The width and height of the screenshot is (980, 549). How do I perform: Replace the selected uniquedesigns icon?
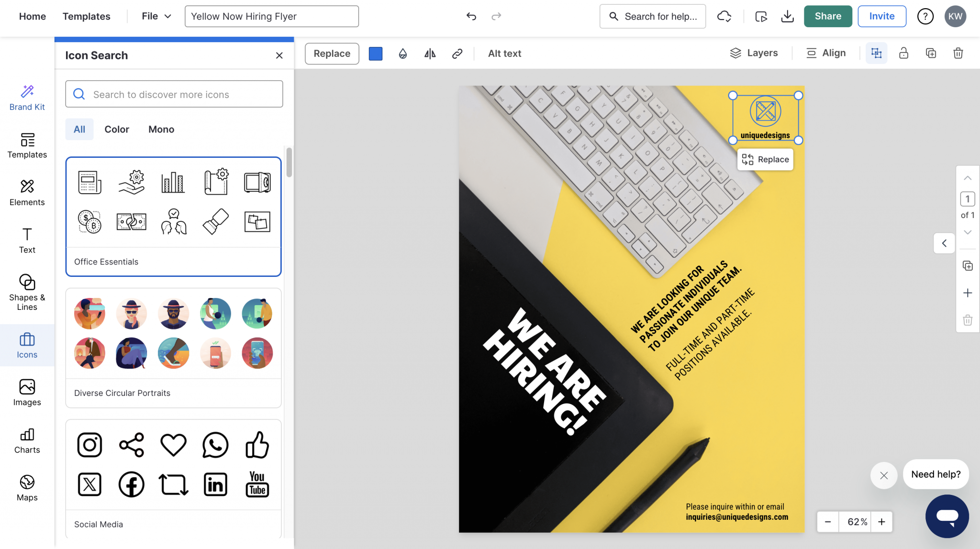pos(765,159)
